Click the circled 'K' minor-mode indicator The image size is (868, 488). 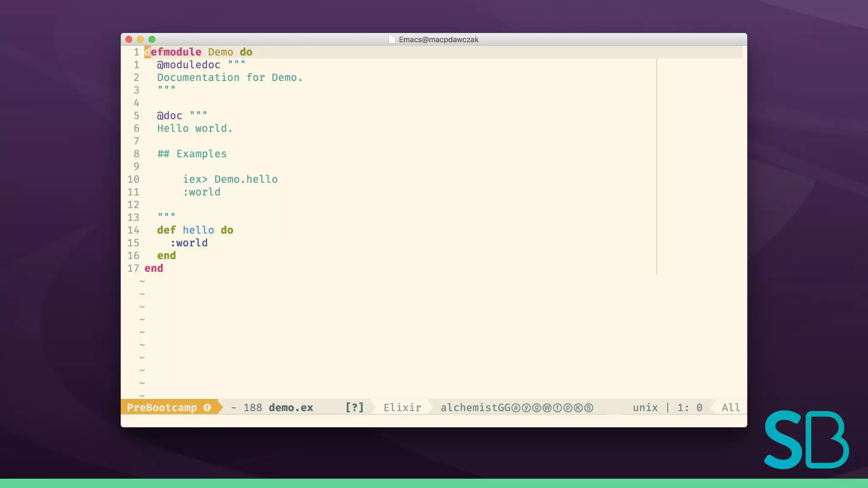tap(578, 408)
